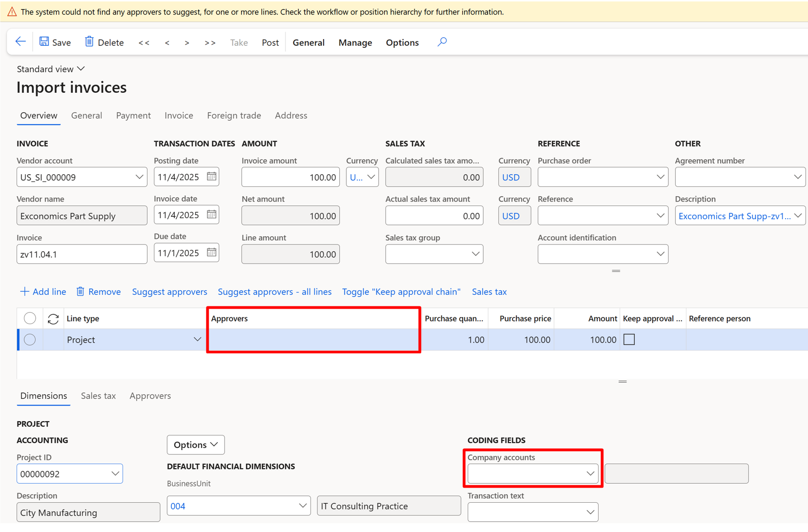Click the Post button

(x=270, y=42)
